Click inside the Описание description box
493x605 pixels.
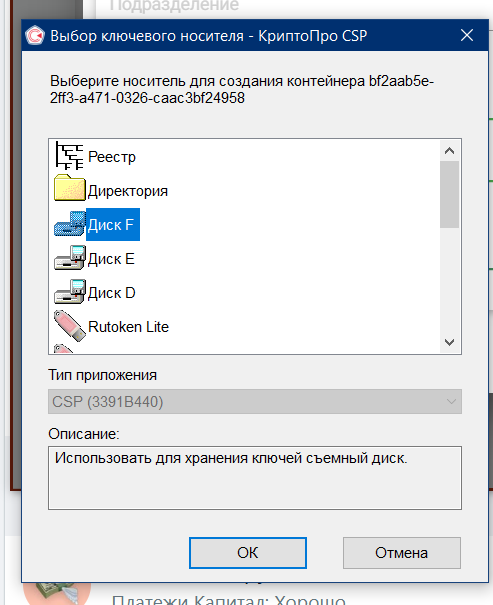pyautogui.click(x=255, y=478)
